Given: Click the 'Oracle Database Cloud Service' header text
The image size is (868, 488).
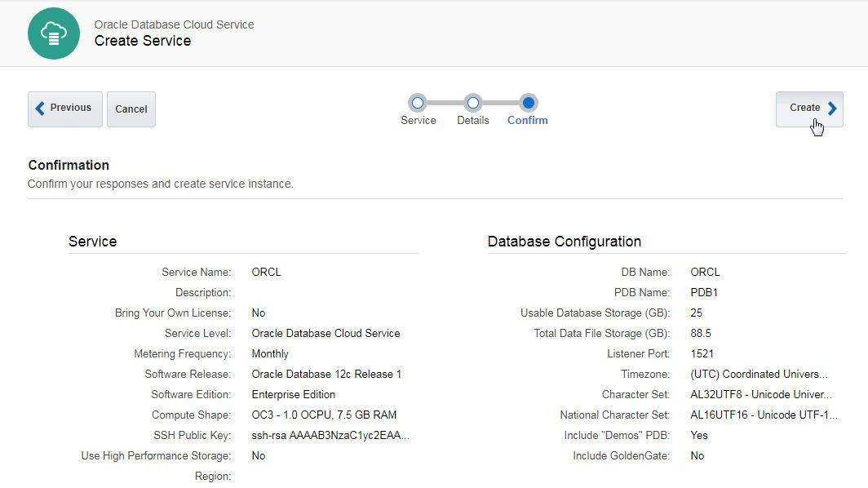Looking at the screenshot, I should pyautogui.click(x=174, y=24).
